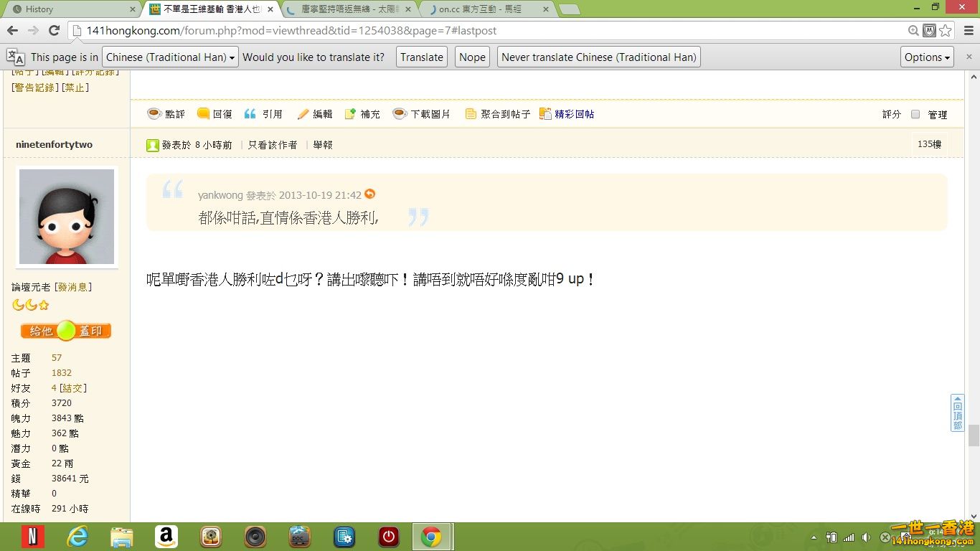This screenshot has width=980, height=551.
Task: Check the 管理 (manage) checkbox
Action: pos(915,113)
